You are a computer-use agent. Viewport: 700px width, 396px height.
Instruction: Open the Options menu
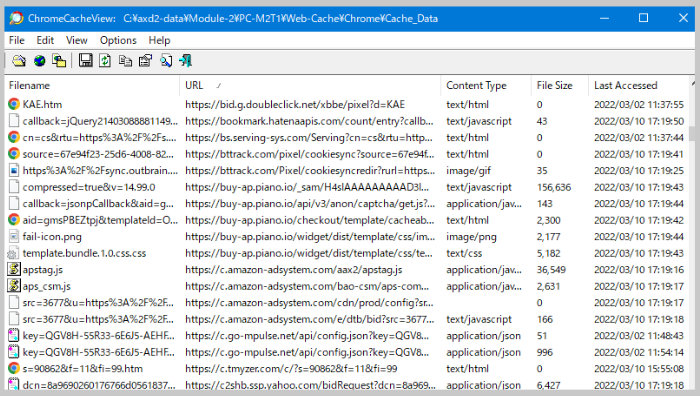[118, 40]
